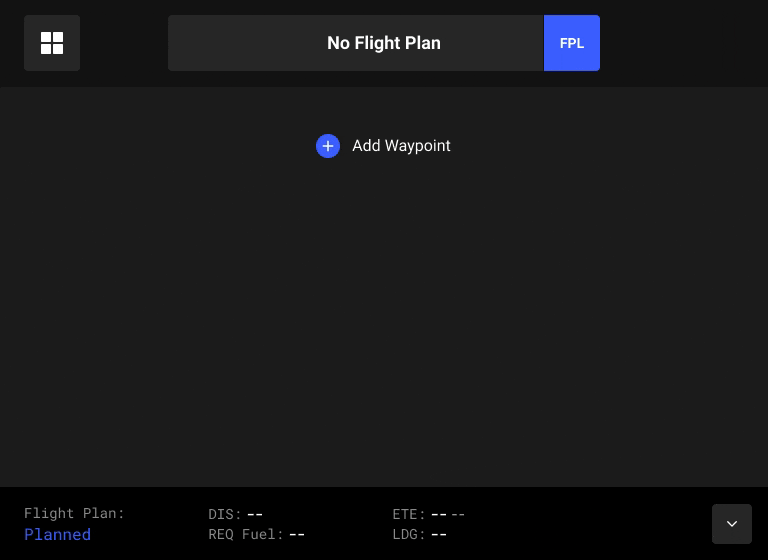Click the blue plus waypoint icon

[x=328, y=146]
